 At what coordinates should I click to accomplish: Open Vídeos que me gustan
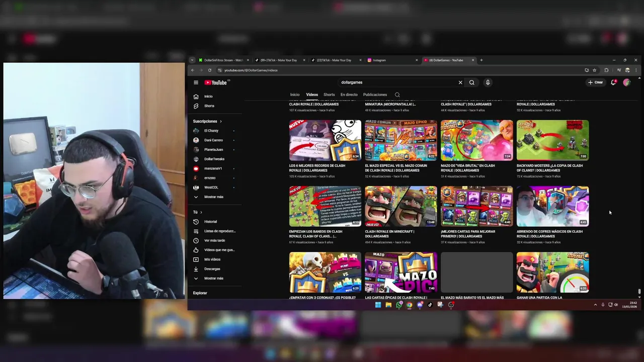[x=214, y=250]
